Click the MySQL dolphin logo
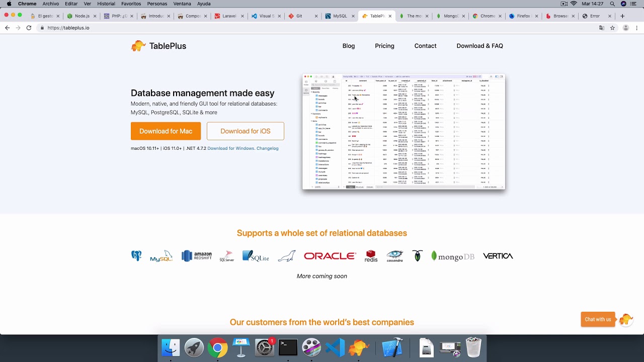 point(162,256)
